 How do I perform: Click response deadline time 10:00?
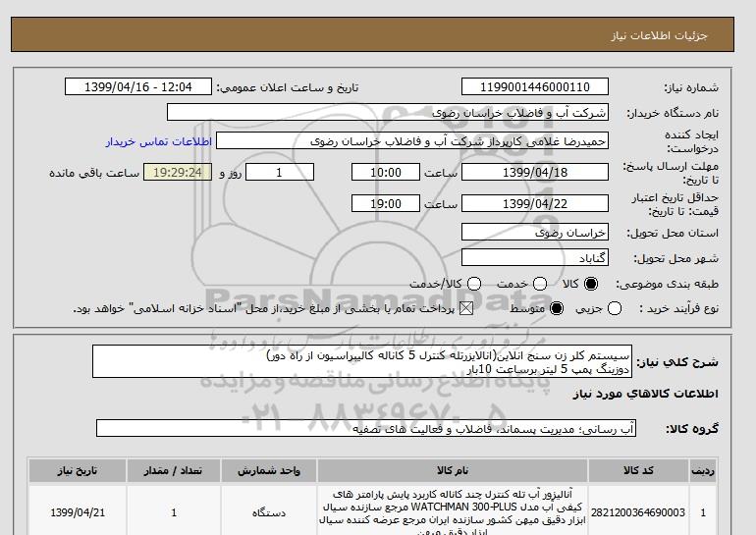(x=386, y=172)
